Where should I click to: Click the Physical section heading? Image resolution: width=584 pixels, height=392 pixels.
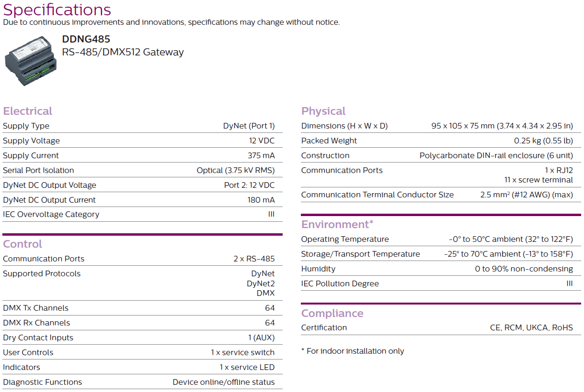(323, 111)
